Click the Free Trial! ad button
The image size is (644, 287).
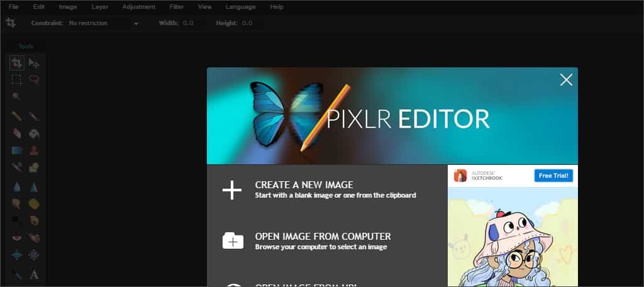click(x=553, y=176)
